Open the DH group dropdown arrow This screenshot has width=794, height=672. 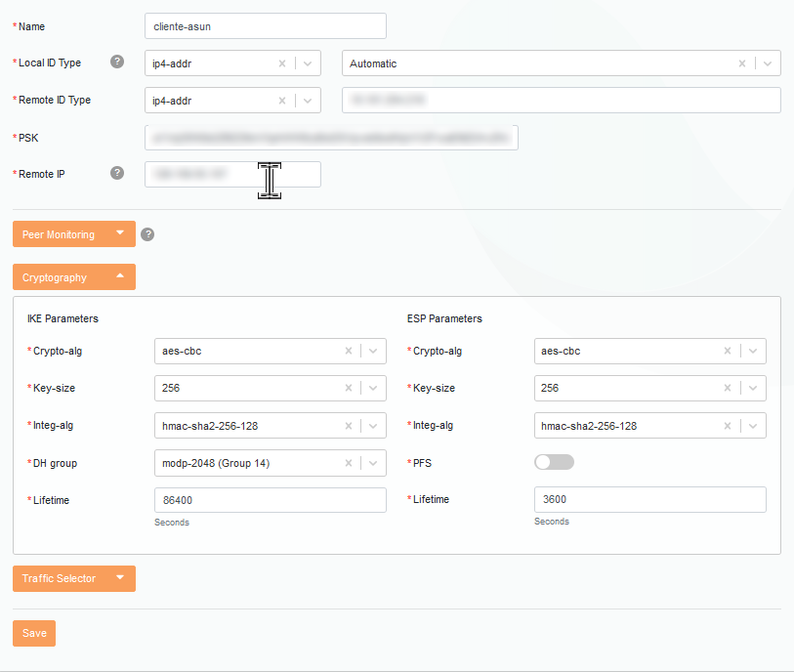[x=373, y=463]
